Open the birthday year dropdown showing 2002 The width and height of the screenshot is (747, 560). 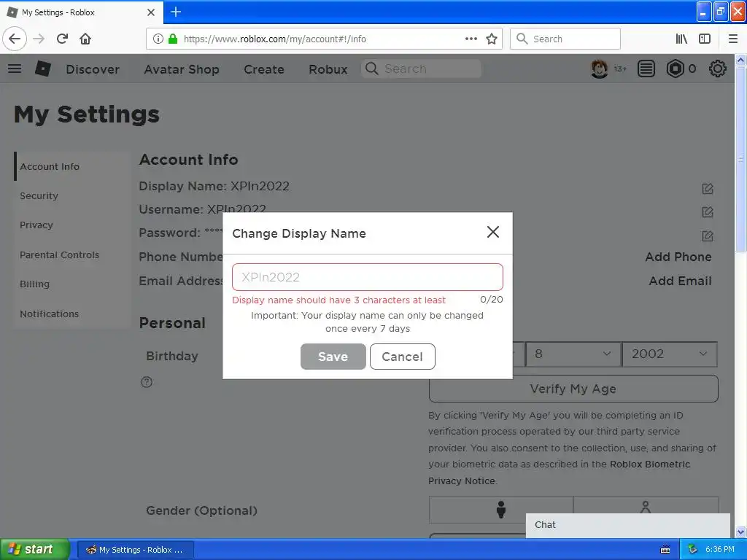(x=670, y=354)
